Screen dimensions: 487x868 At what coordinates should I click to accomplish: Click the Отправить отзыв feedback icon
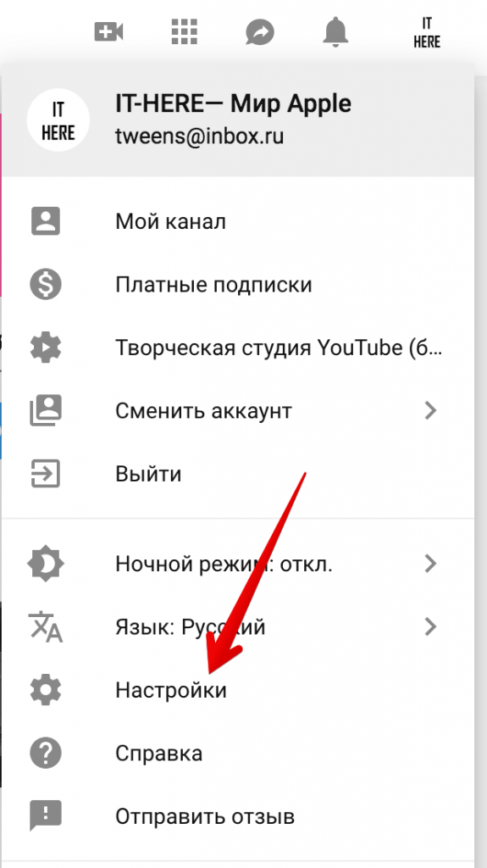tap(46, 816)
